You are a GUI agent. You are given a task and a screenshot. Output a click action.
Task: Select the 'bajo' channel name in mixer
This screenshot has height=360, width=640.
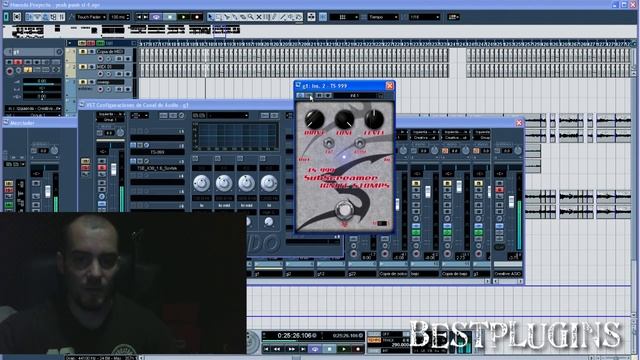pyautogui.click(x=424, y=274)
